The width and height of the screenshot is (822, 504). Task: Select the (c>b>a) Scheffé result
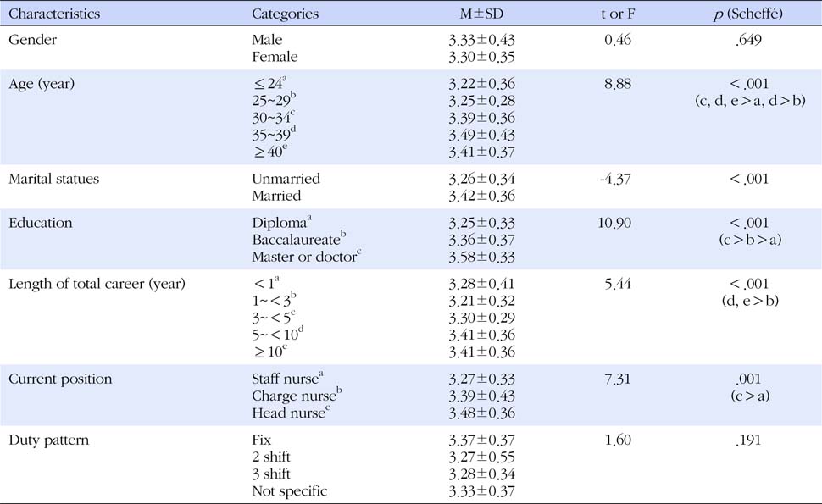[x=750, y=240]
